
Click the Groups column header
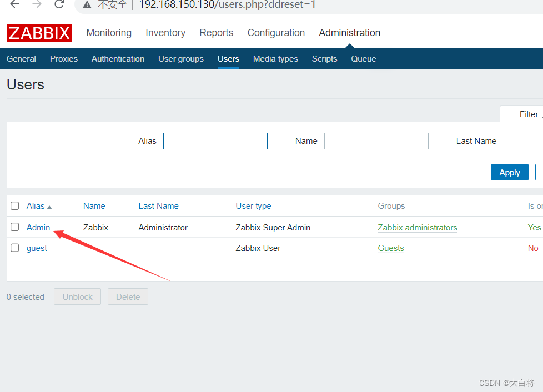click(x=391, y=206)
